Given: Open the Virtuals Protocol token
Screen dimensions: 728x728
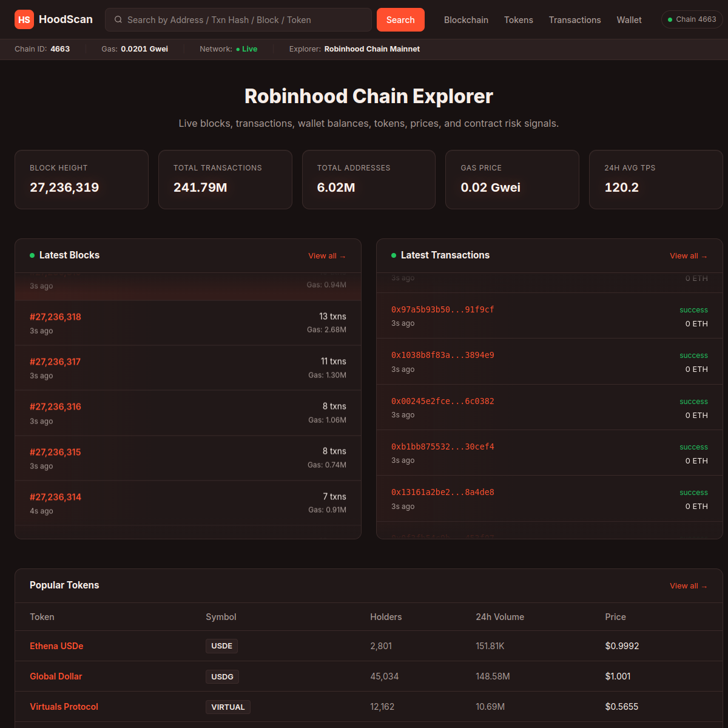Looking at the screenshot, I should pos(64,707).
